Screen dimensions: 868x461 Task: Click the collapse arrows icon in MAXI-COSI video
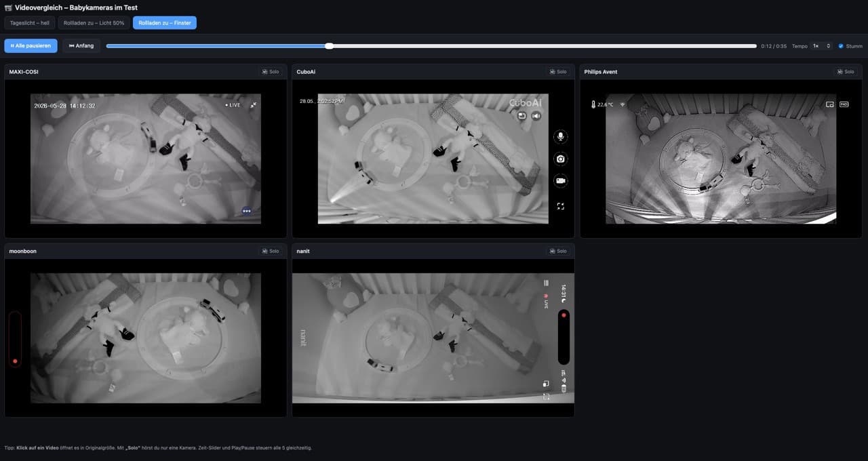[x=253, y=105]
